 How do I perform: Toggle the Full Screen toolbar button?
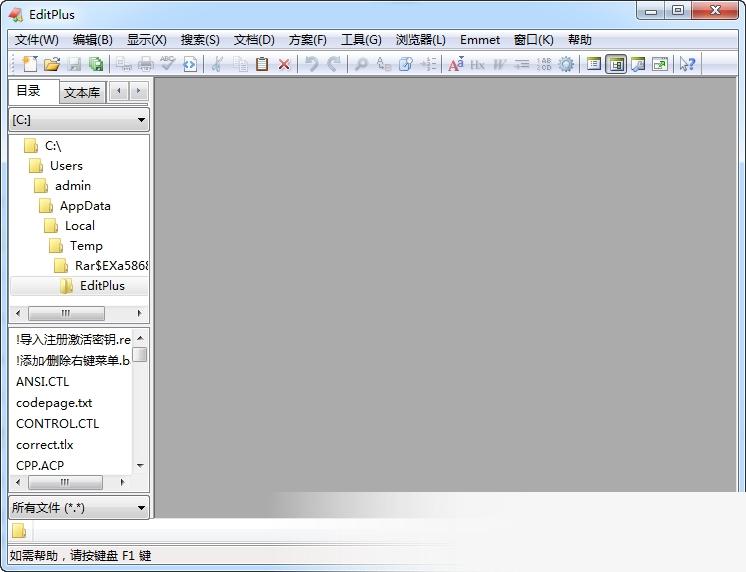660,64
